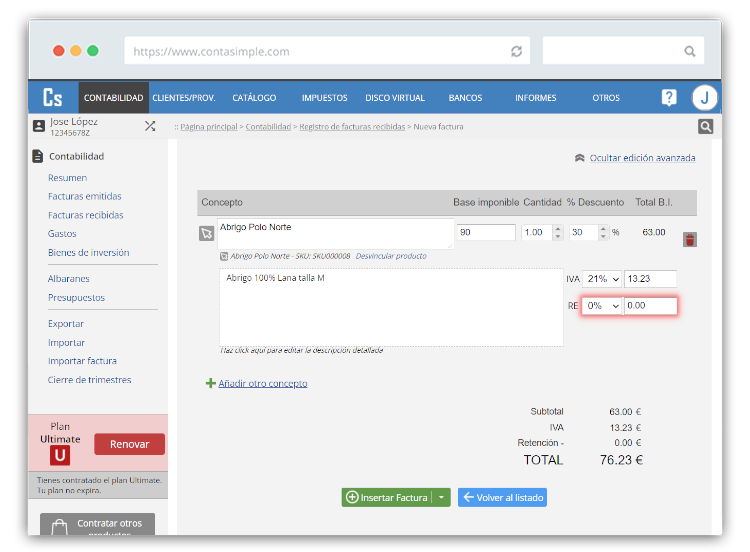The height and width of the screenshot is (552, 750).
Task: Click the green plus icon to add concept
Action: pyautogui.click(x=210, y=383)
